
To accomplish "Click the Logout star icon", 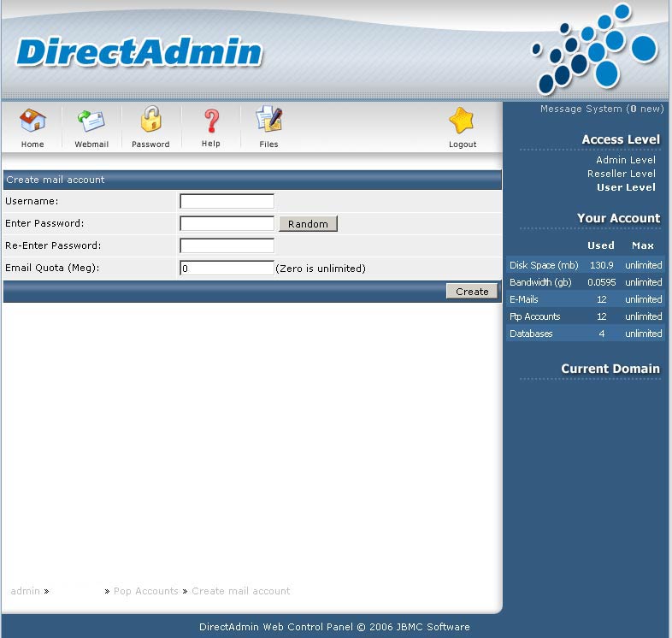I will coord(463,121).
